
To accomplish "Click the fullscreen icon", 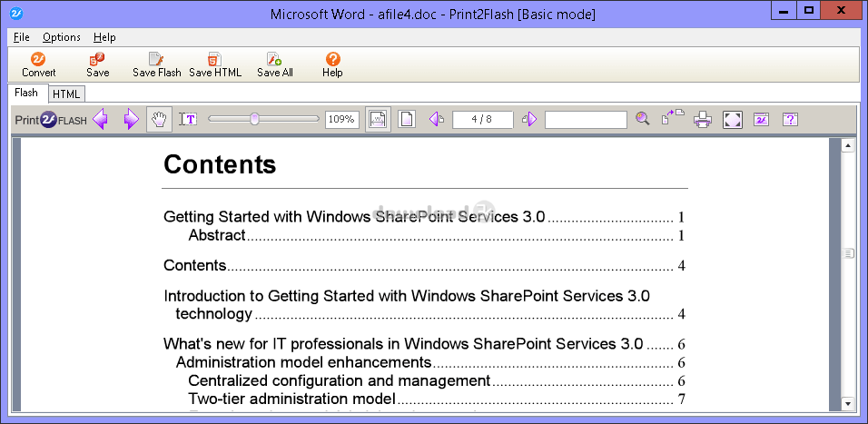I will click(732, 119).
